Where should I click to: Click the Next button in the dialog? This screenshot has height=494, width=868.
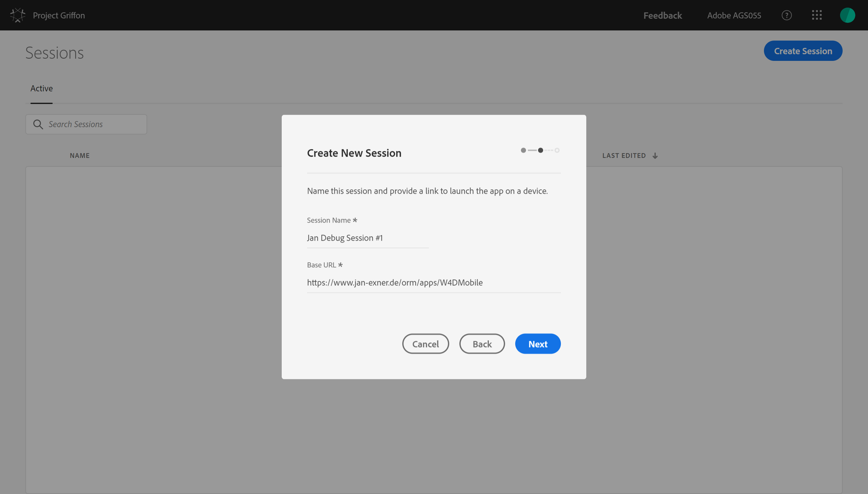point(537,343)
